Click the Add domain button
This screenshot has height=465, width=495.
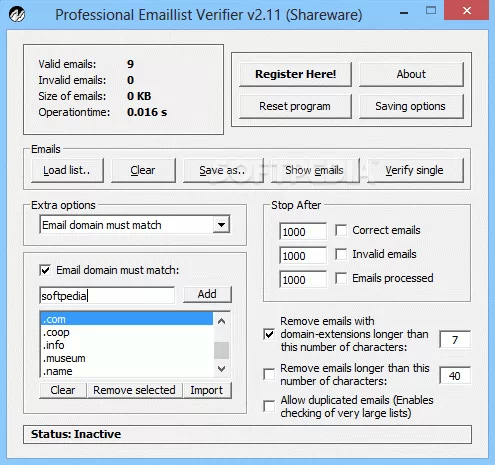click(x=207, y=294)
